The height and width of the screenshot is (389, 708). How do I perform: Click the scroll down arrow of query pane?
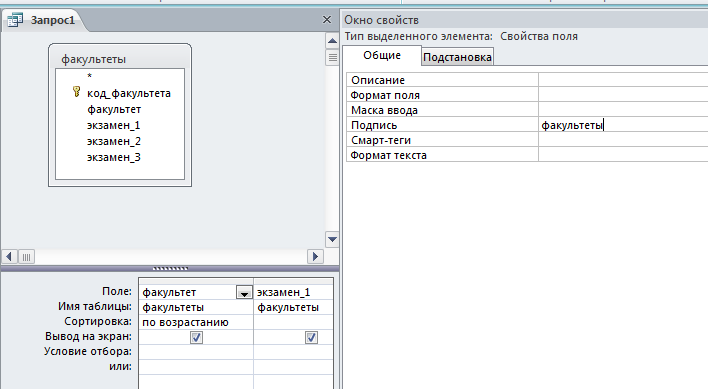click(332, 239)
